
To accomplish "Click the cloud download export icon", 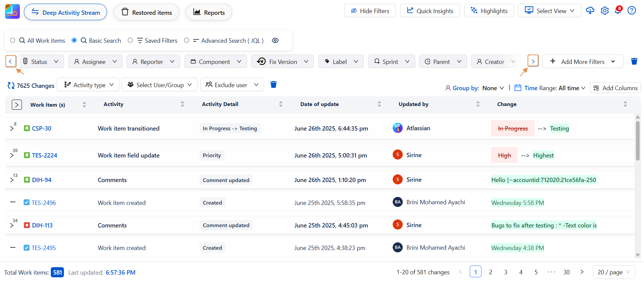I will pyautogui.click(x=590, y=11).
